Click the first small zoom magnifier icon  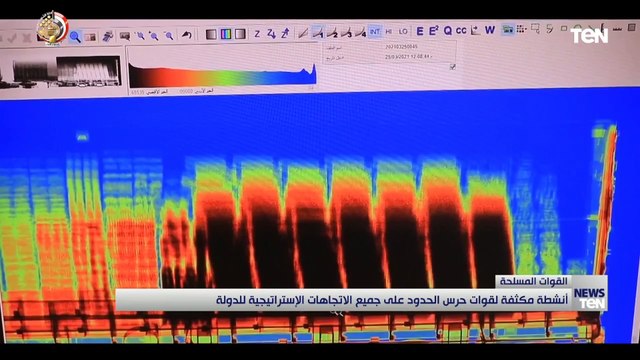coord(140,36)
